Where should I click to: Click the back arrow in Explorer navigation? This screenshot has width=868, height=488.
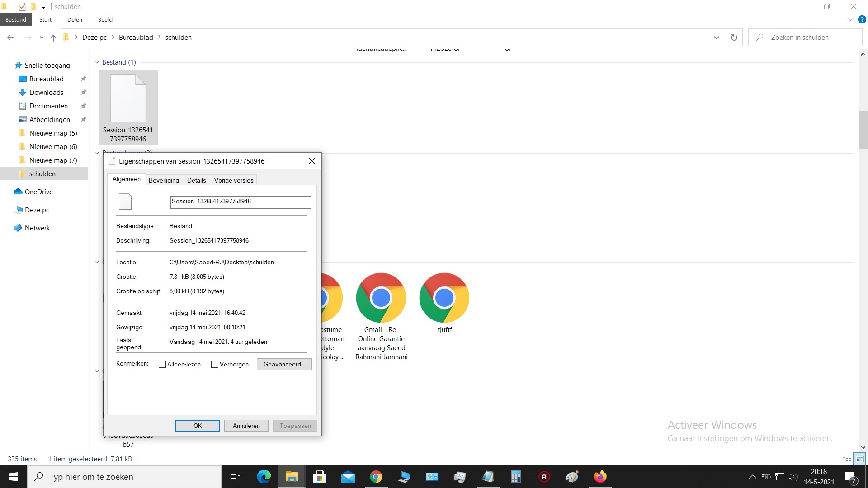(x=11, y=38)
